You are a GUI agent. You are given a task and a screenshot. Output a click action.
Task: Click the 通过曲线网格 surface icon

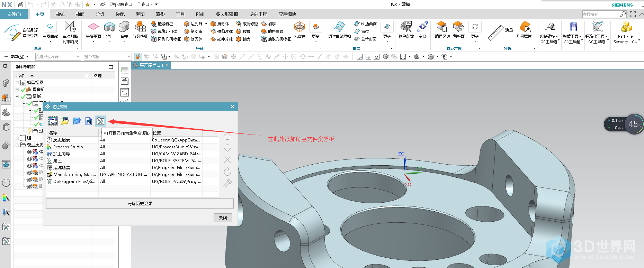tap(339, 27)
